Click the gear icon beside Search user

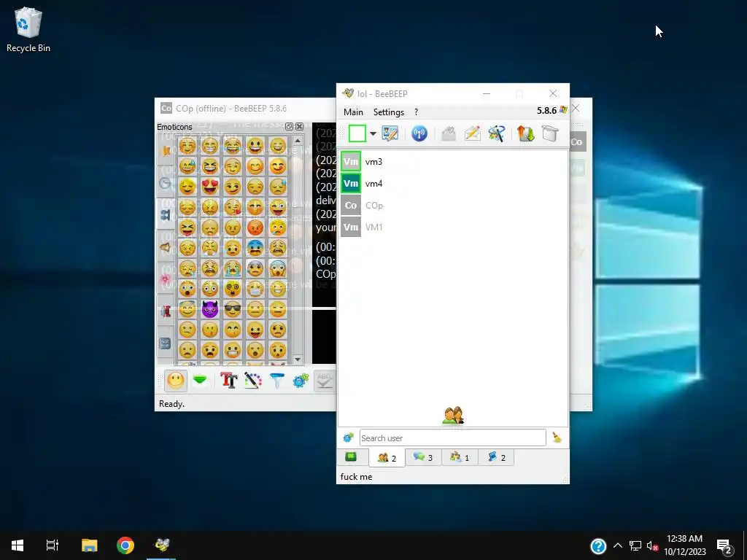point(348,437)
